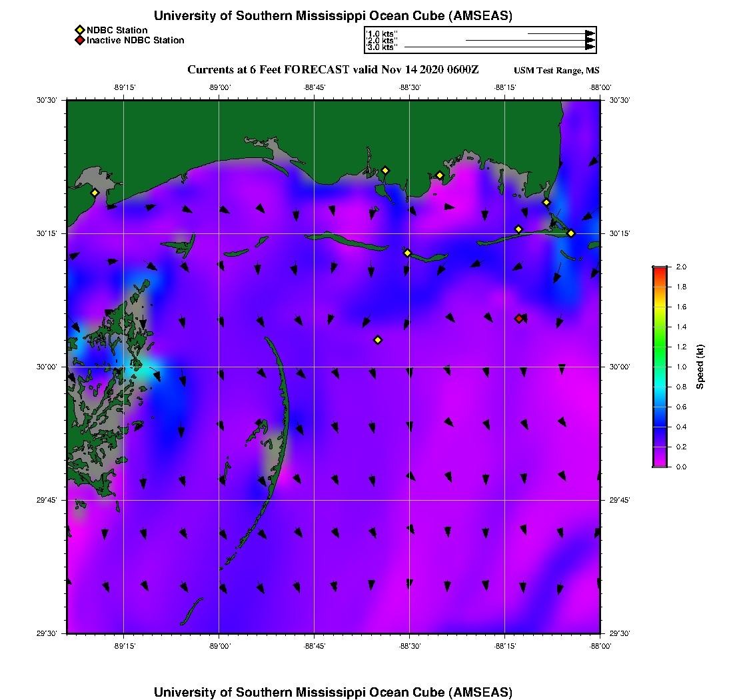Click the "Inactive NDBC Station" legend text
This screenshot has height=700, width=733.
pos(135,41)
